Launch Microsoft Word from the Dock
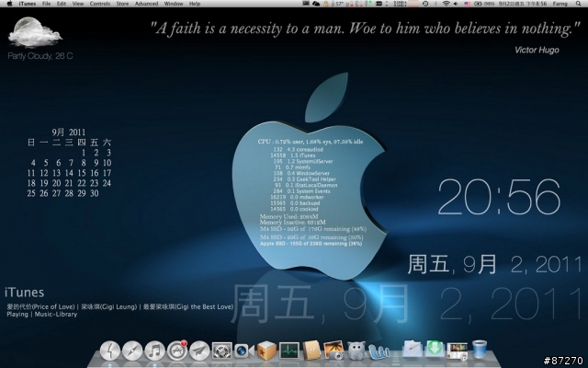Image resolution: width=588 pixels, height=368 pixels. tap(379, 351)
